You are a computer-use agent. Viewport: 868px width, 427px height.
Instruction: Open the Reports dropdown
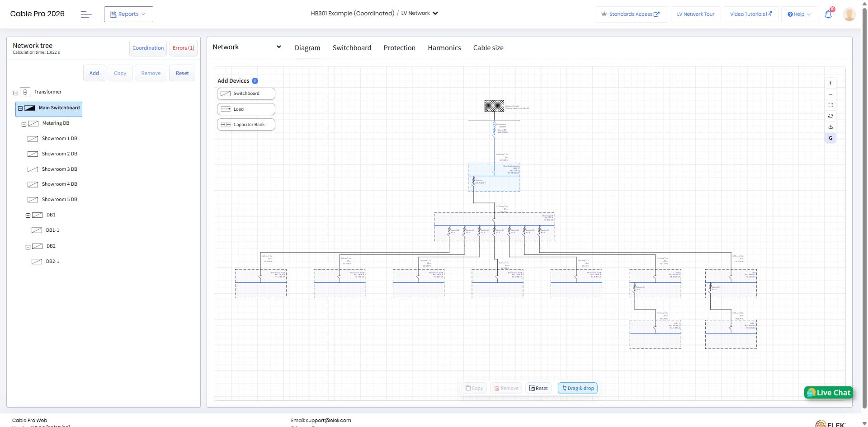tap(128, 14)
